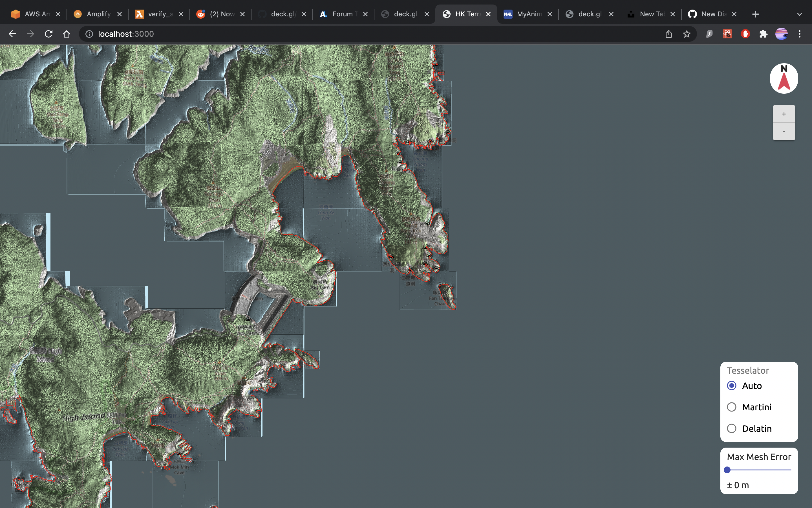Open the Chrome profile avatar
Image resolution: width=812 pixels, height=508 pixels.
(x=782, y=34)
